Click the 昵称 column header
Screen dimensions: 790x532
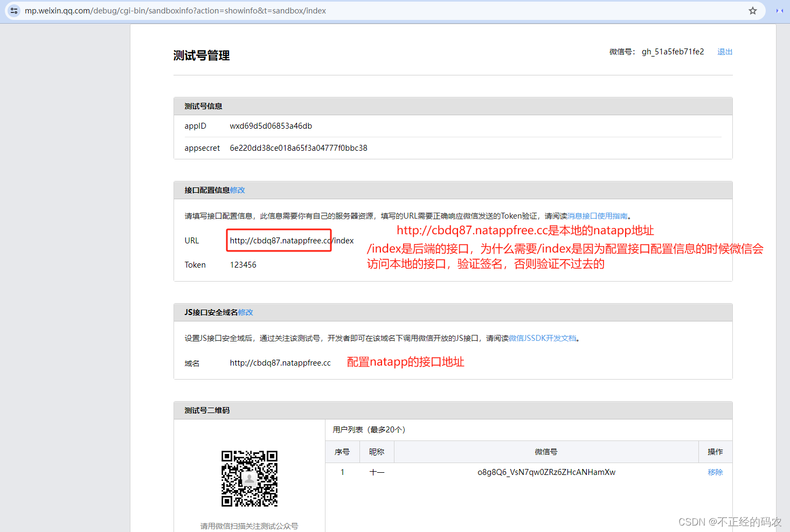point(377,452)
